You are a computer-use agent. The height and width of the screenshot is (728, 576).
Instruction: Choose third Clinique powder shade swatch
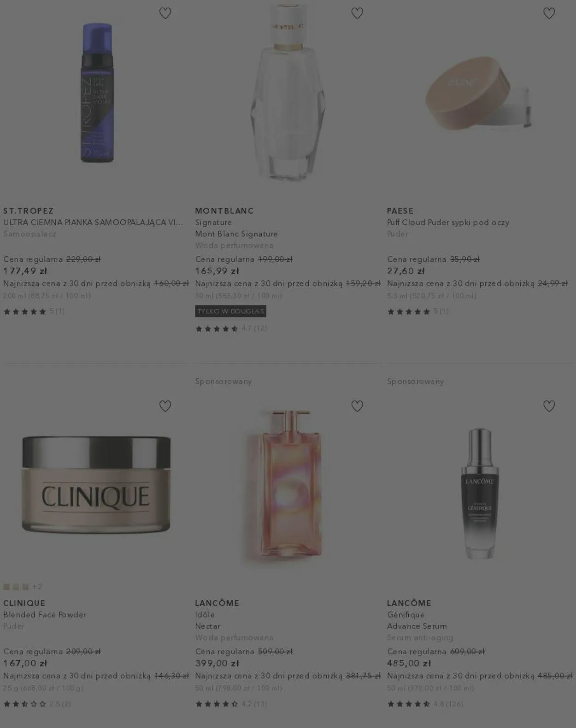(x=25, y=587)
